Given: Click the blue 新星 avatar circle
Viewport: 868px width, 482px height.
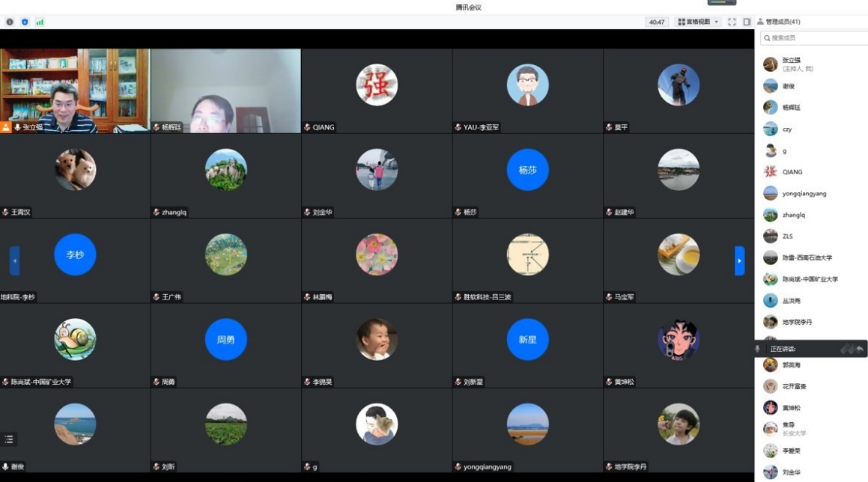Looking at the screenshot, I should [527, 339].
